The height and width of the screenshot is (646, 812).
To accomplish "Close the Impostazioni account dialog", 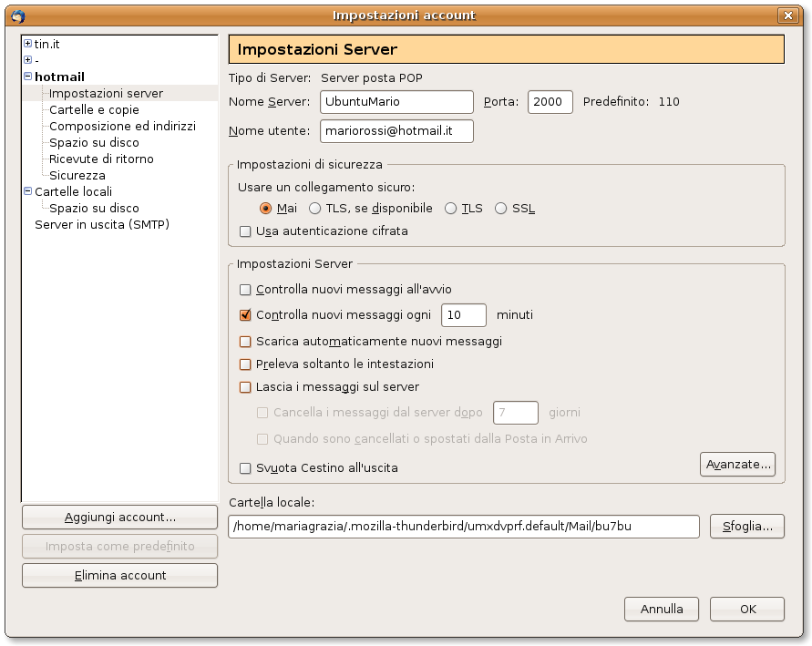I will 786,15.
